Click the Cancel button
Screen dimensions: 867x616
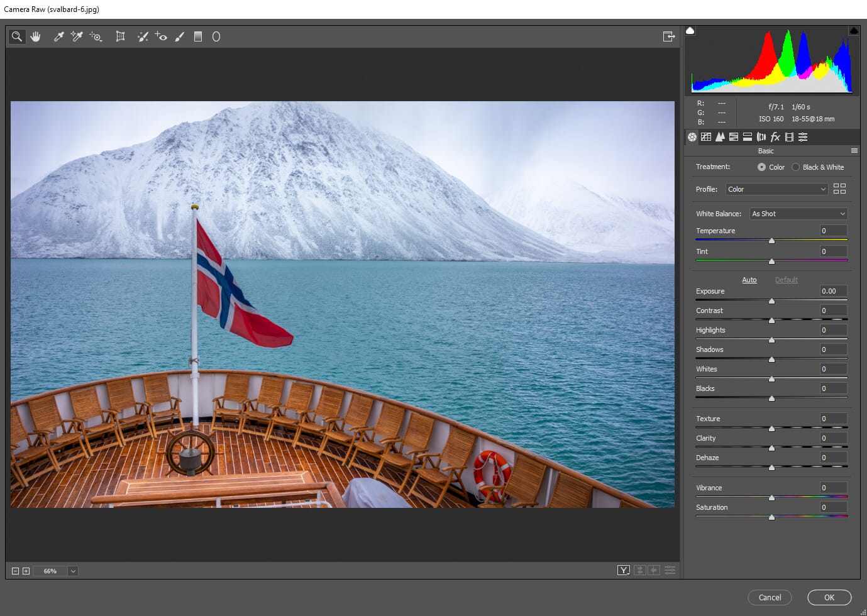[x=770, y=597]
